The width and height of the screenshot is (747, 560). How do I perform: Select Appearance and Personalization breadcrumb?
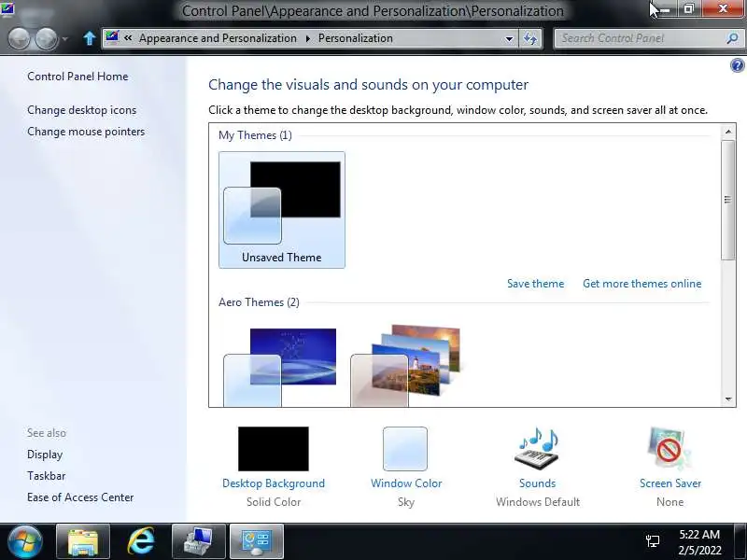click(218, 38)
